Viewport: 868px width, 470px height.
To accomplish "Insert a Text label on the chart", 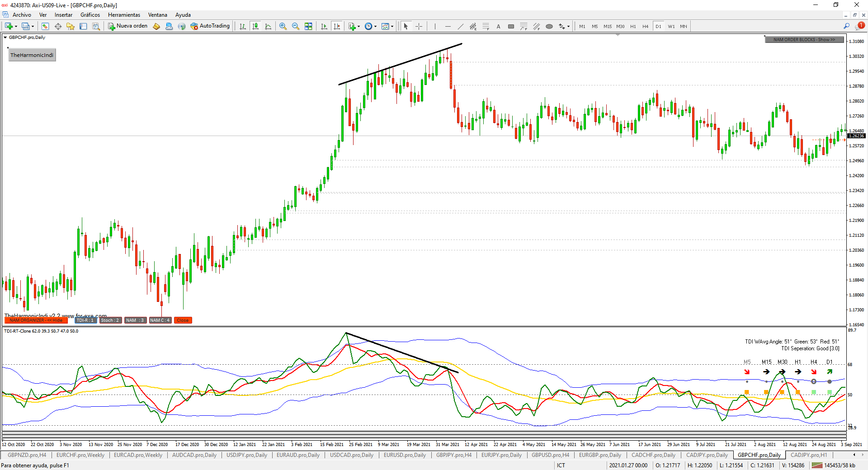I will (498, 26).
